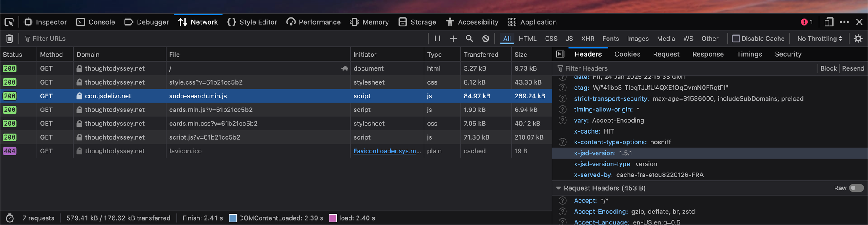This screenshot has width=868, height=225.
Task: Open request blocking icon
Action: pos(486,39)
